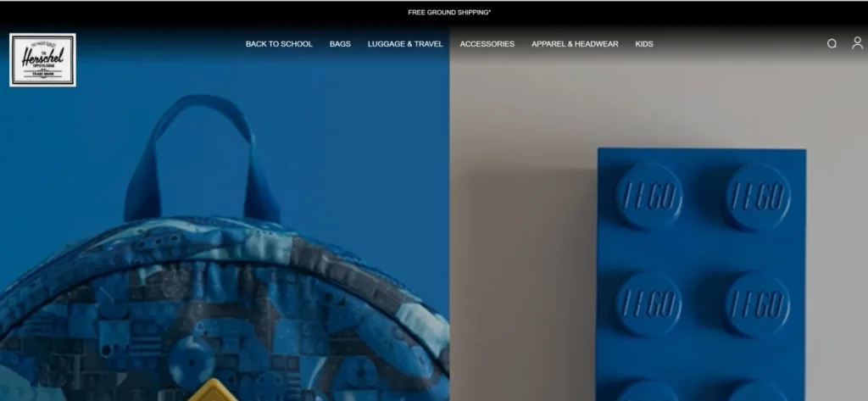Open the Bags menu
868x401 pixels.
340,44
